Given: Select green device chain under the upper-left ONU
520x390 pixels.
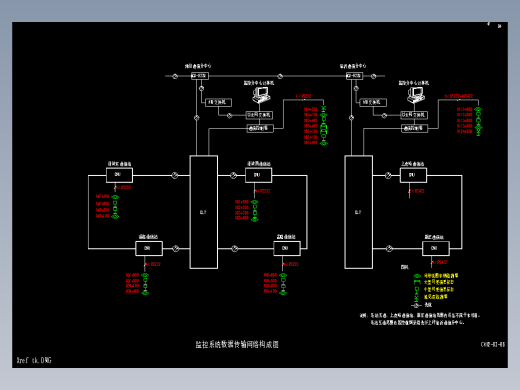Looking at the screenshot, I should (x=115, y=207).
